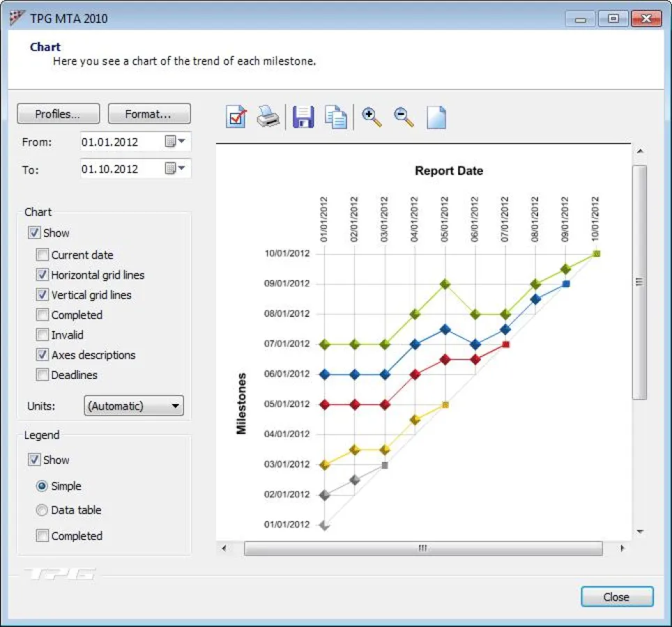Screen dimensions: 672x627
Task: Uncheck Horizontal grid lines
Action: coord(43,275)
